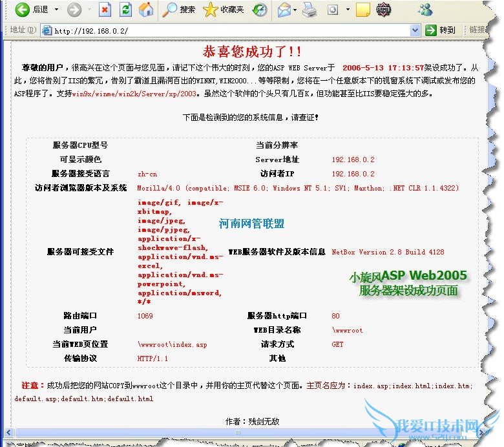Click the 河南网管联盟 blue text
This screenshot has width=504, height=447.
pos(252,224)
